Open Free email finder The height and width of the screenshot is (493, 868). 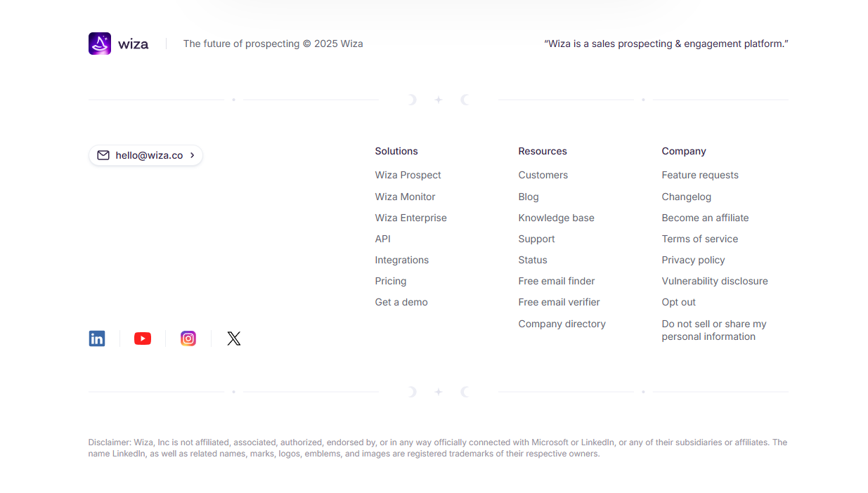point(556,281)
